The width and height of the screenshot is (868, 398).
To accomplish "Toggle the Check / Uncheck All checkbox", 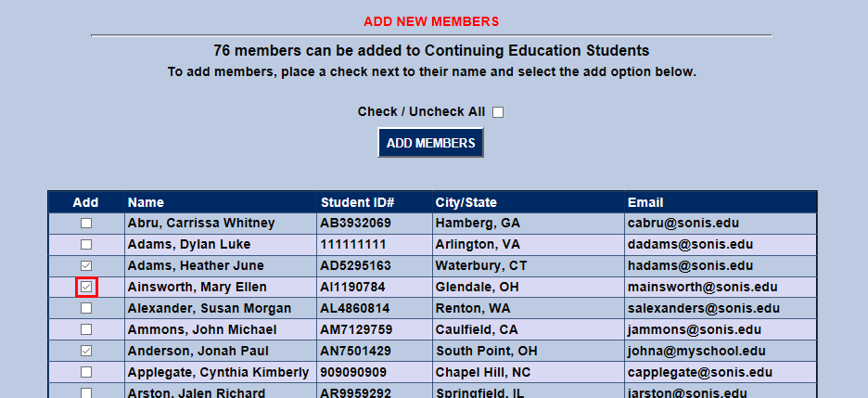I will pyautogui.click(x=498, y=112).
